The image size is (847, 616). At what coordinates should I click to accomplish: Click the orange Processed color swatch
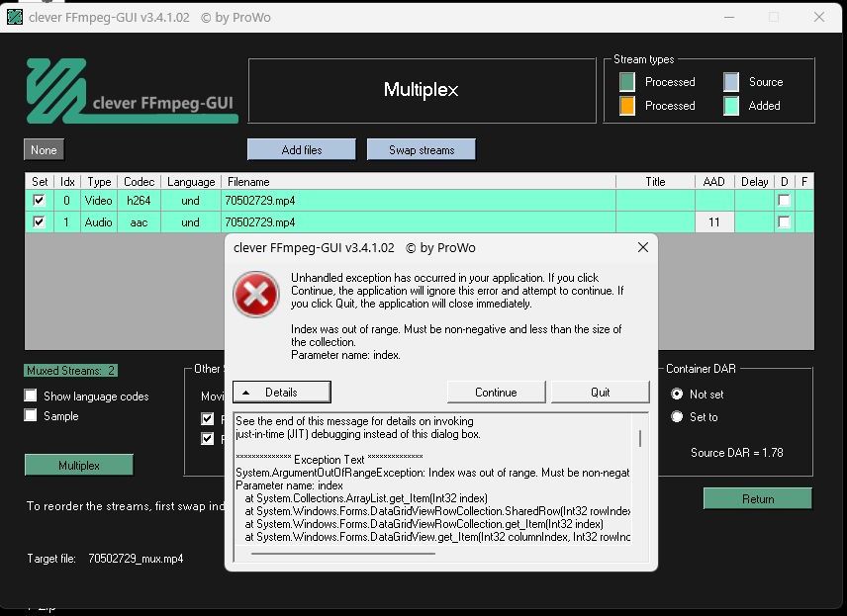point(627,106)
